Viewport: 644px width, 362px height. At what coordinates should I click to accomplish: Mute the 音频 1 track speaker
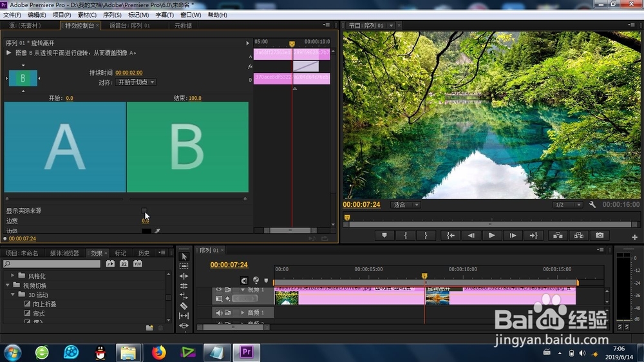tap(219, 312)
